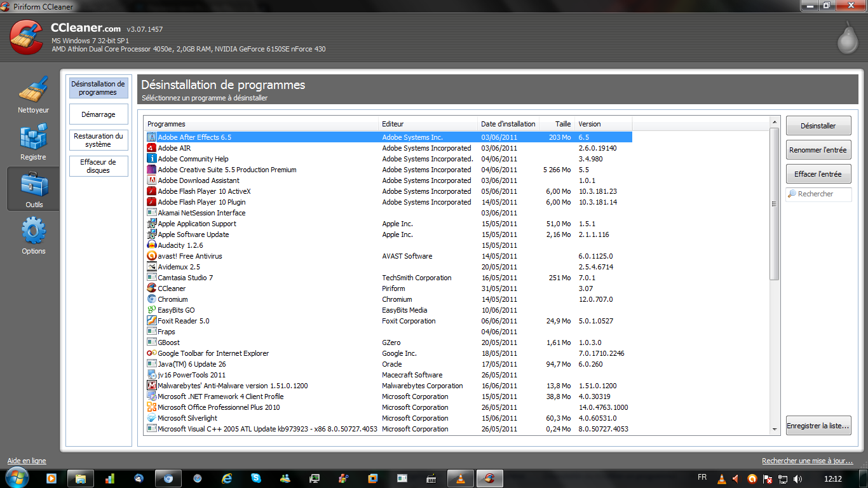Select jv16 PowerTools 2011 entry
This screenshot has width=868, height=488.
pyautogui.click(x=389, y=375)
